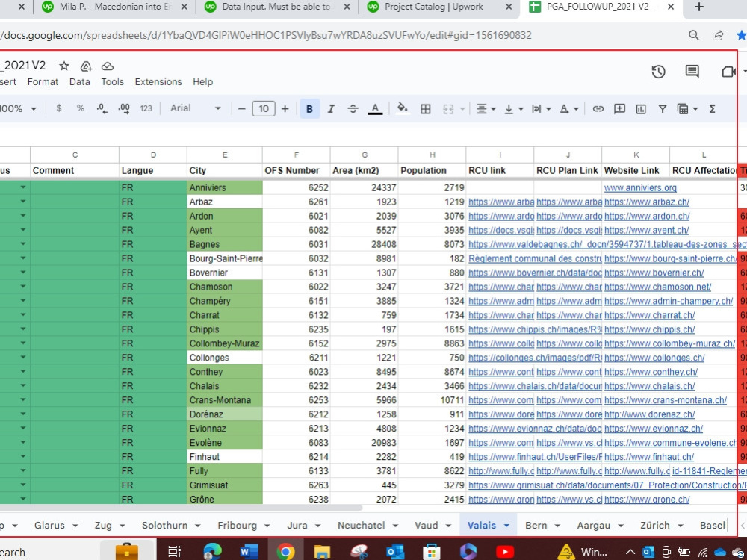Open new browser tab plus

pos(699,7)
